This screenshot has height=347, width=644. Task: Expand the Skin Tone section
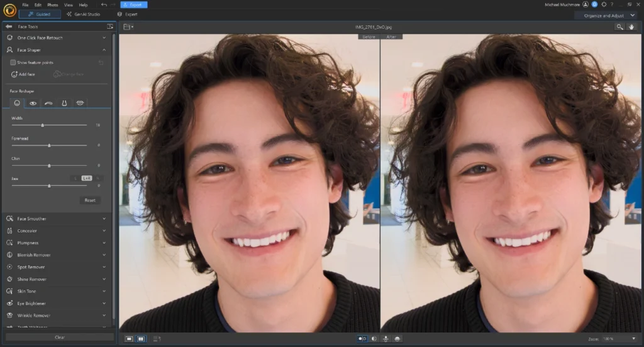pos(57,291)
